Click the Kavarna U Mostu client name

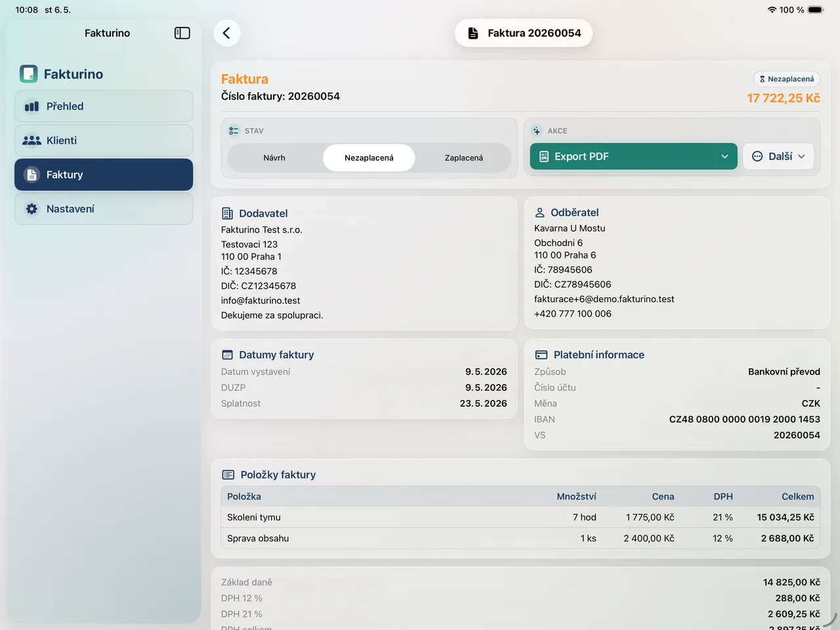(x=570, y=228)
